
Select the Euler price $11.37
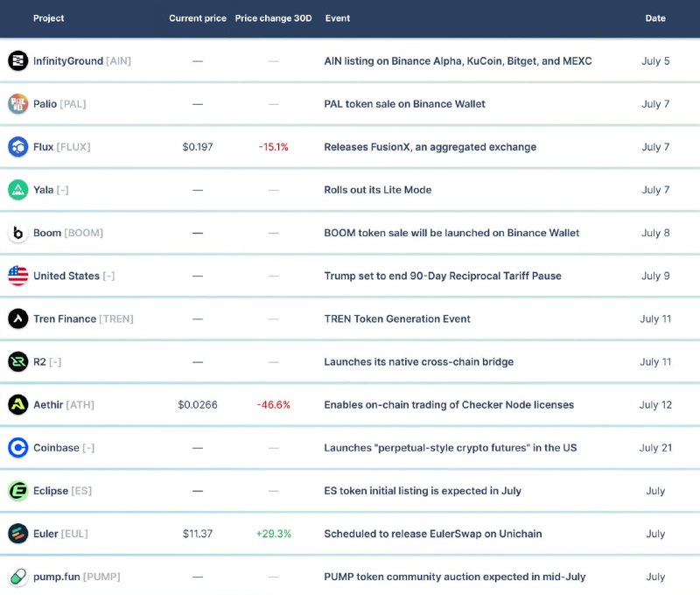[198, 534]
